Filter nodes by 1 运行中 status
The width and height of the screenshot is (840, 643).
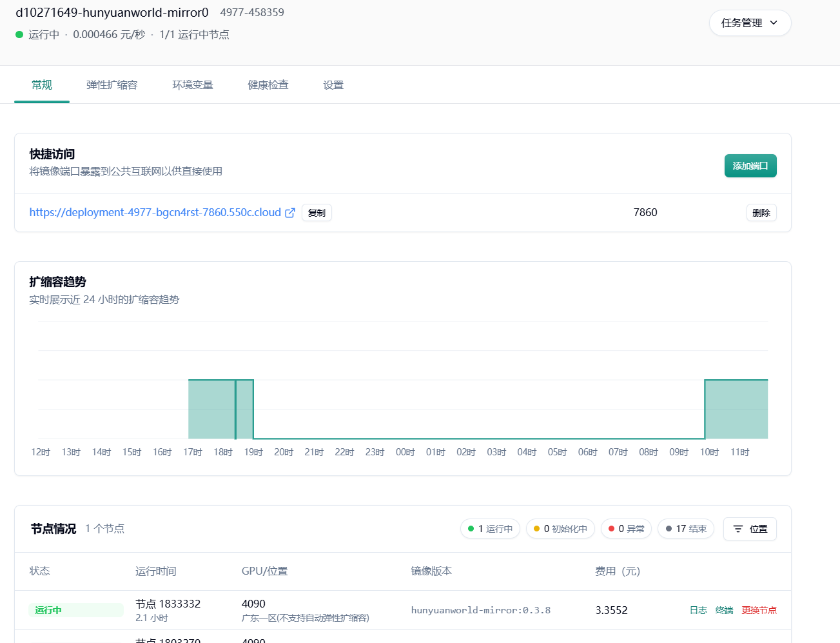coord(490,529)
